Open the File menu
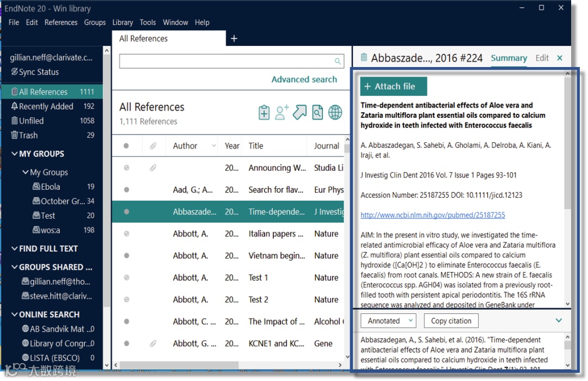Image resolution: width=588 pixels, height=381 pixels. 14,22
